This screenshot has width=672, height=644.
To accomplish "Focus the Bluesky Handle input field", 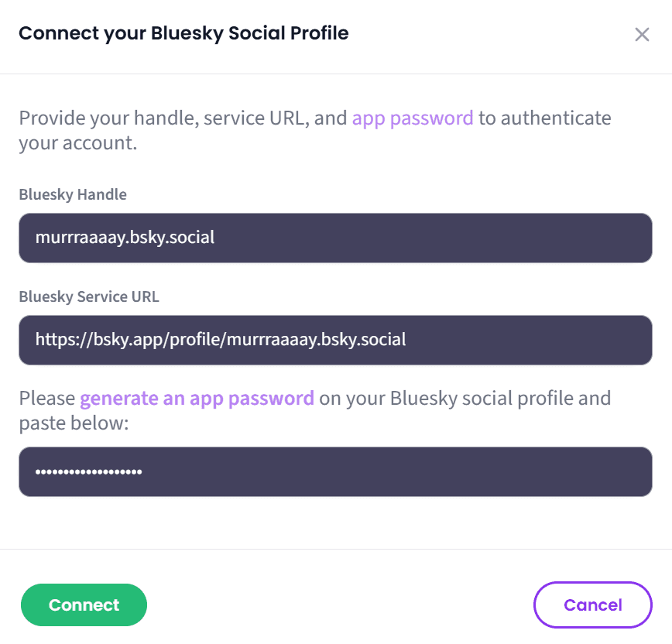I will (x=335, y=238).
